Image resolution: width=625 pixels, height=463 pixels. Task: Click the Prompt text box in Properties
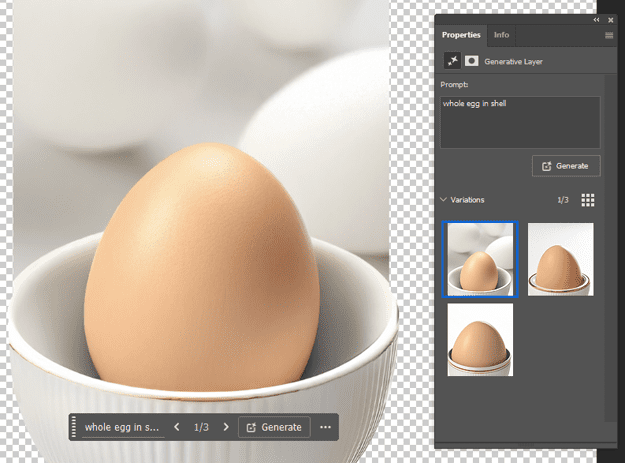520,122
